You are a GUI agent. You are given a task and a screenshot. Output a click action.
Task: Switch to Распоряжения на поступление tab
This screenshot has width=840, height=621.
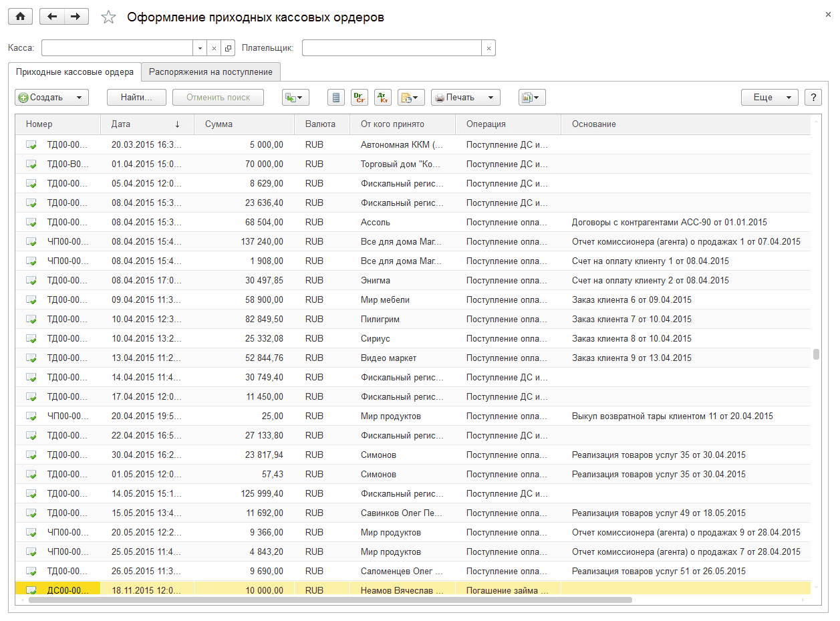tap(211, 72)
